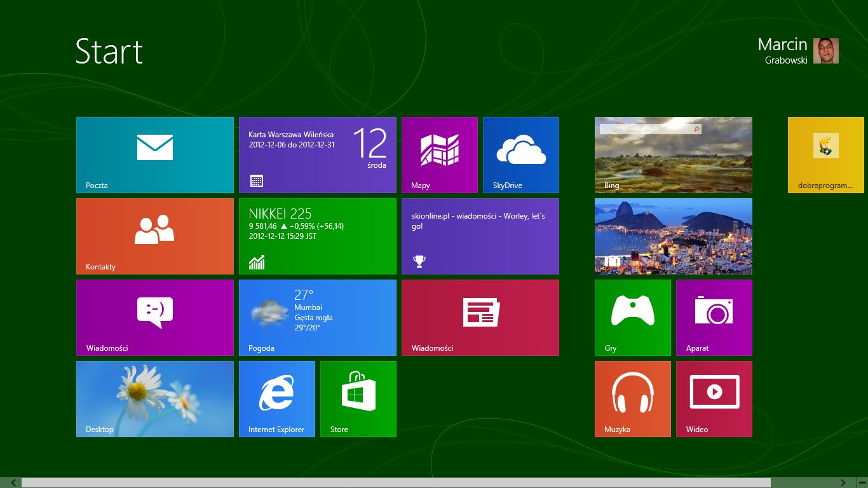The width and height of the screenshot is (868, 488).
Task: Click the search box in the Bing tile
Action: click(x=651, y=129)
